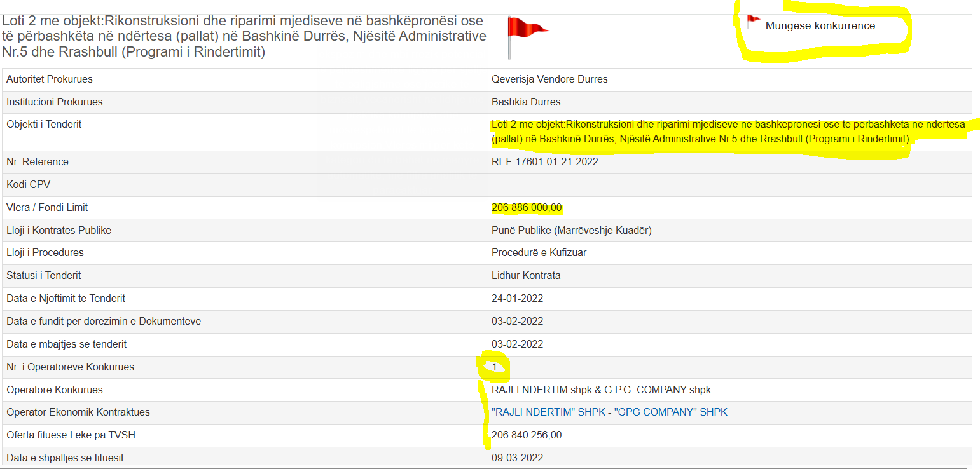The height and width of the screenshot is (469, 980).
Task: Click the winning offer amount 206 840 256,00
Action: click(527, 435)
